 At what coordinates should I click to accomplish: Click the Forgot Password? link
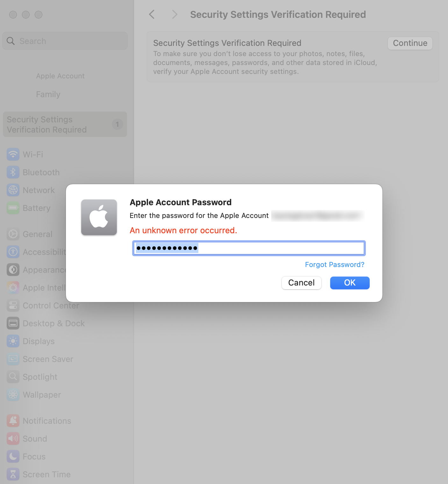tap(334, 264)
